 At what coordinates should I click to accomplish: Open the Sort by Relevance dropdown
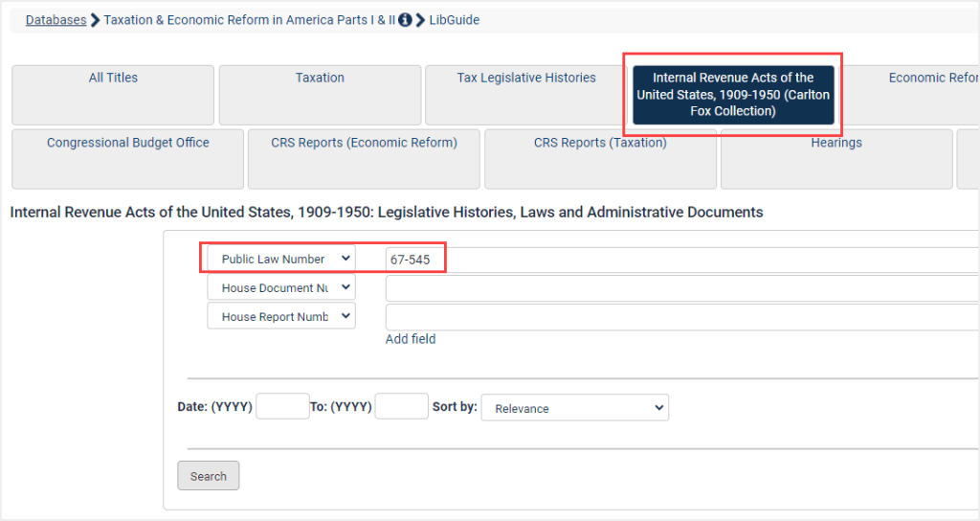pyautogui.click(x=575, y=408)
